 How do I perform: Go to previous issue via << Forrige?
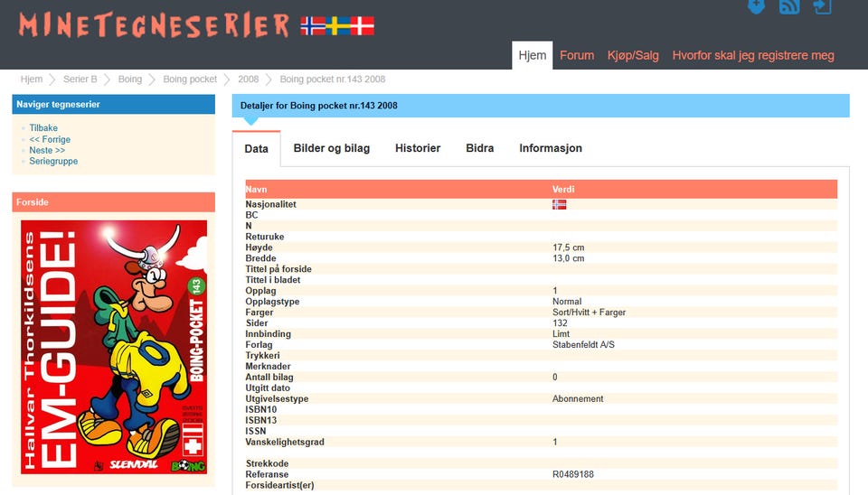tap(50, 139)
